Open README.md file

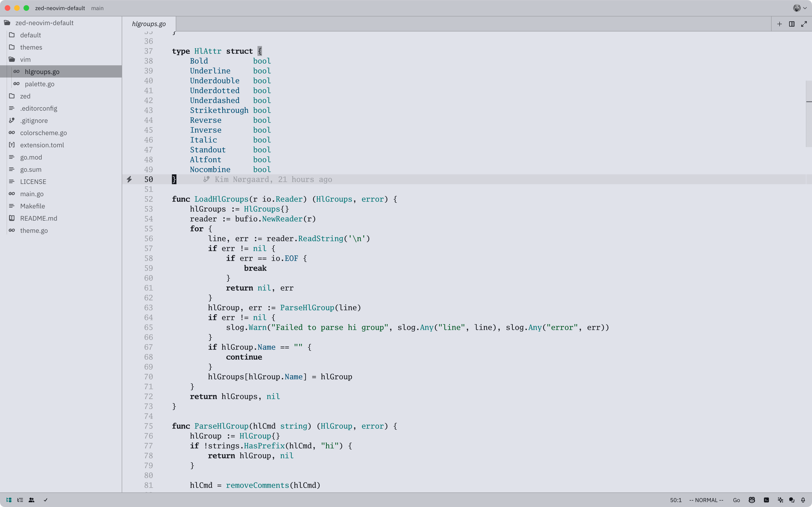click(x=61, y=218)
